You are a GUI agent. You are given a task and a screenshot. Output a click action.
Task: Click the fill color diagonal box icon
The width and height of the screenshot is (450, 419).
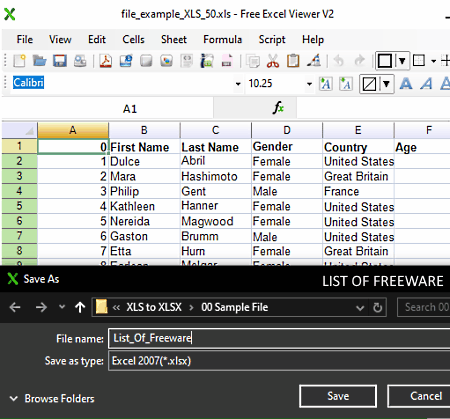369,84
